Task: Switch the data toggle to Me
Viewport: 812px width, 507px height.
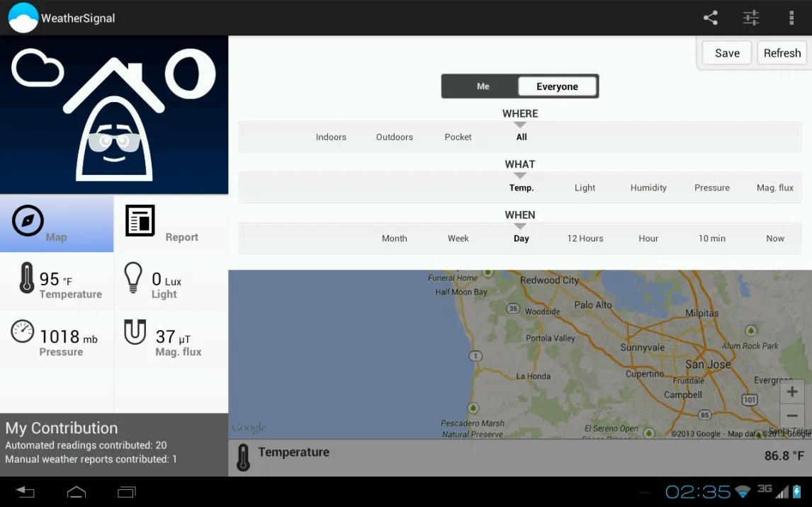Action: [483, 86]
